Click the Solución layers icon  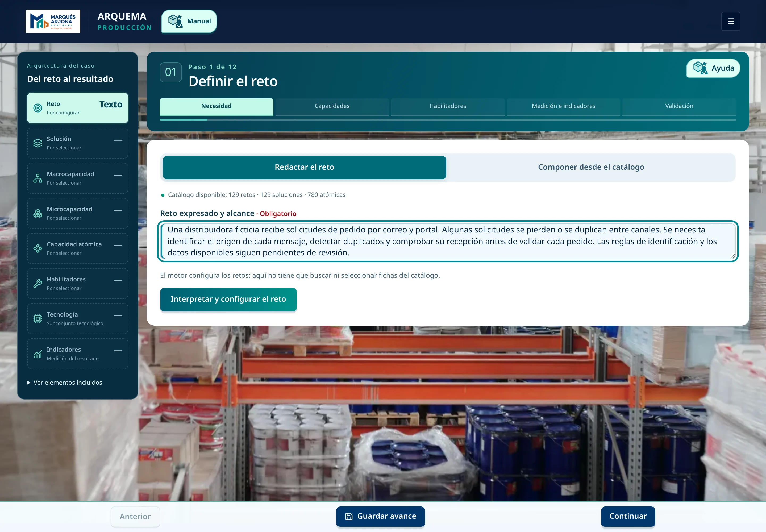[x=38, y=143]
